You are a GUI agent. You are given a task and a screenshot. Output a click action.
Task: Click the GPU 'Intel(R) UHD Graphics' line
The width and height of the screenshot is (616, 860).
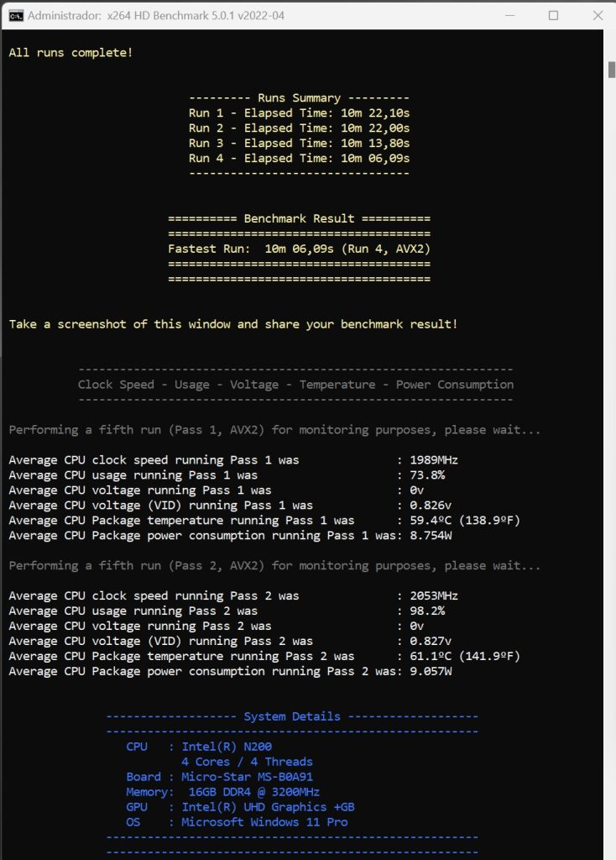[241, 807]
